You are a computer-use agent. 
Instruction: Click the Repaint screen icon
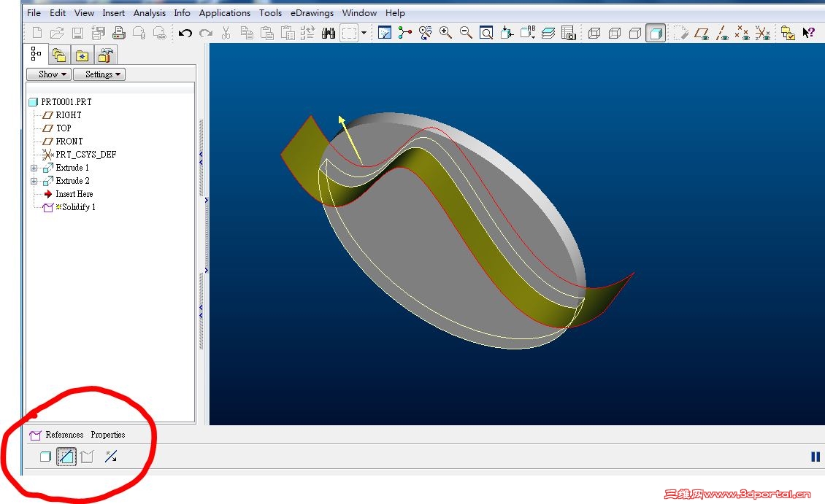[x=385, y=33]
